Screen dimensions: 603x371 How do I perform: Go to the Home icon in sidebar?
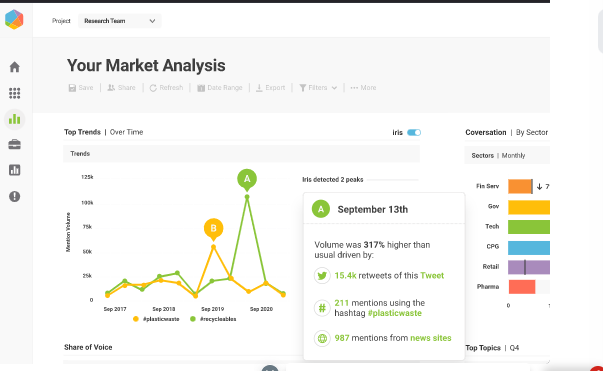point(15,67)
